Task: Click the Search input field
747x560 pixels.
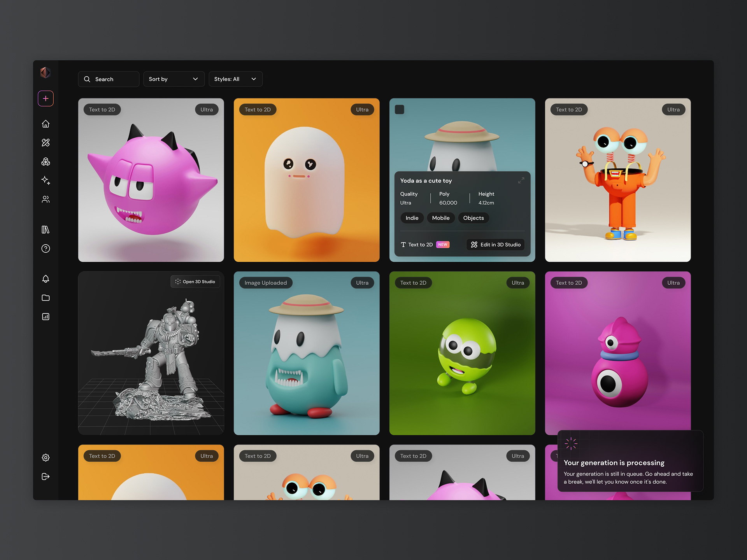Action: 109,79
